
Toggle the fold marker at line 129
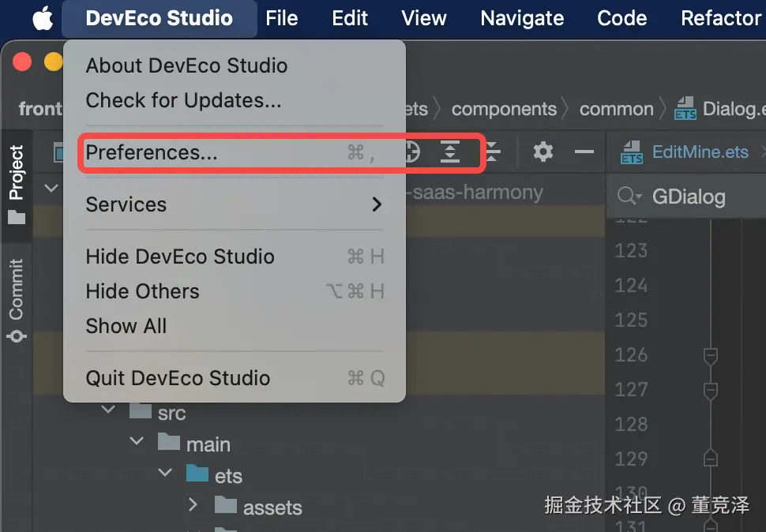[x=710, y=459]
